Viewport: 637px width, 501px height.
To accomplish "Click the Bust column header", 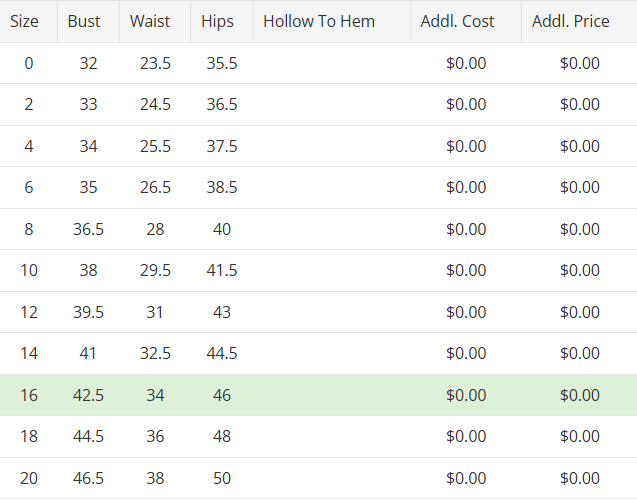I will coord(84,21).
